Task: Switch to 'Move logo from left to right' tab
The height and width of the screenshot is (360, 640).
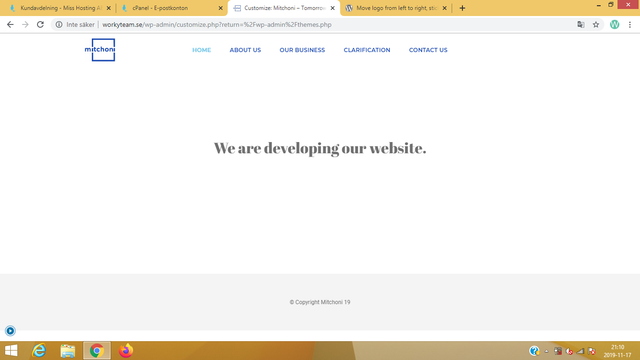Action: (x=395, y=8)
